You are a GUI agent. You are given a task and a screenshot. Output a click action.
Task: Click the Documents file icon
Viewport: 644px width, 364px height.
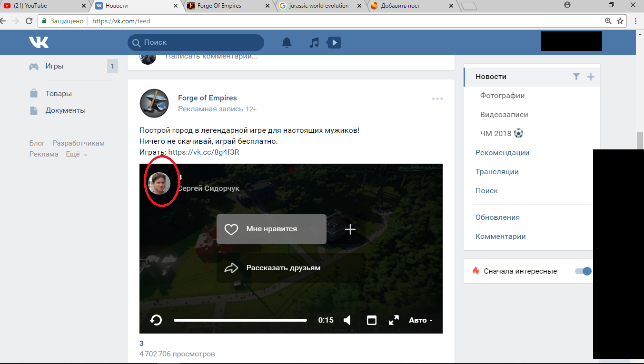[x=34, y=110]
